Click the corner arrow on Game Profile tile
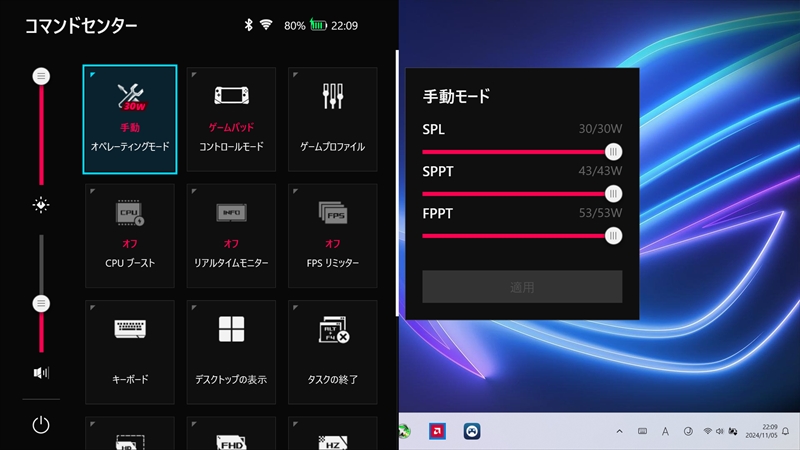800x450 pixels. pyautogui.click(x=295, y=75)
